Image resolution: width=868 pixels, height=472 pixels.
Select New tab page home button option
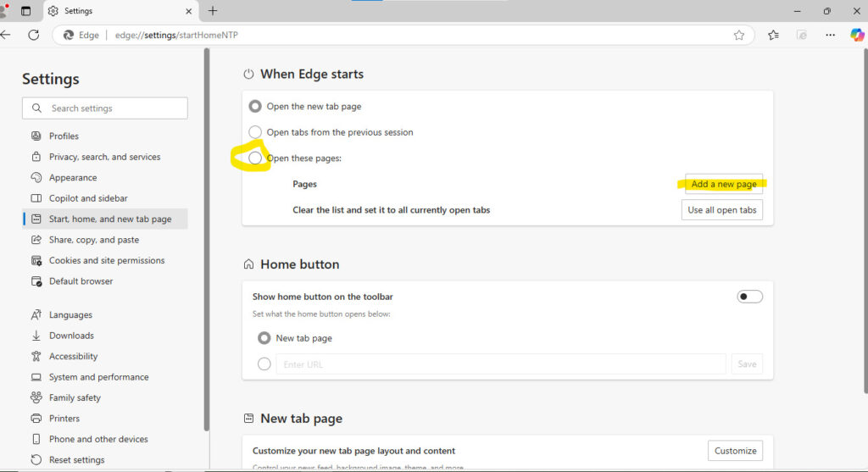pyautogui.click(x=264, y=337)
